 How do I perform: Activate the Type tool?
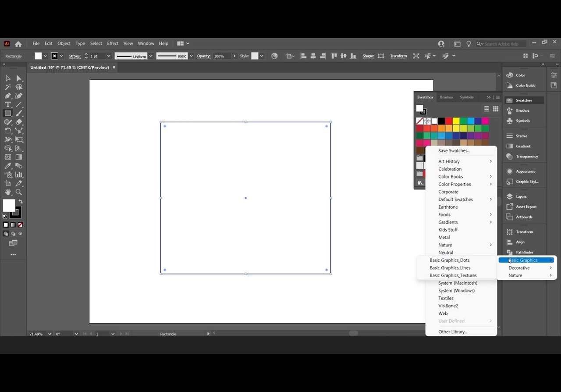coord(8,105)
